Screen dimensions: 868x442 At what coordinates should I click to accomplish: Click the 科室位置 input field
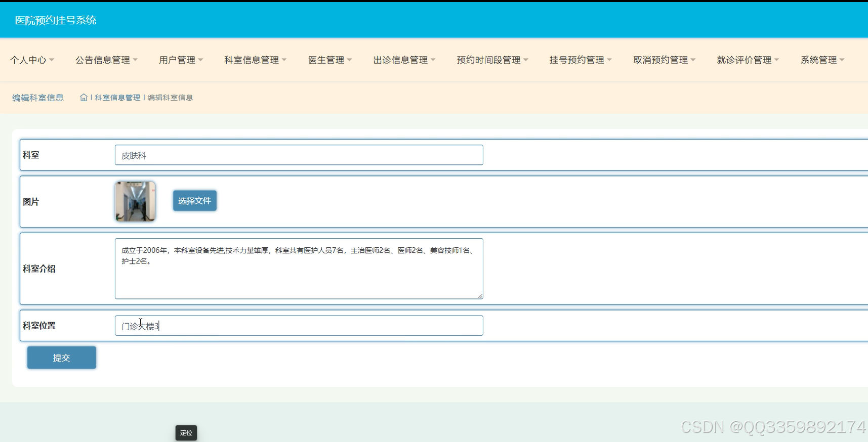coord(299,326)
